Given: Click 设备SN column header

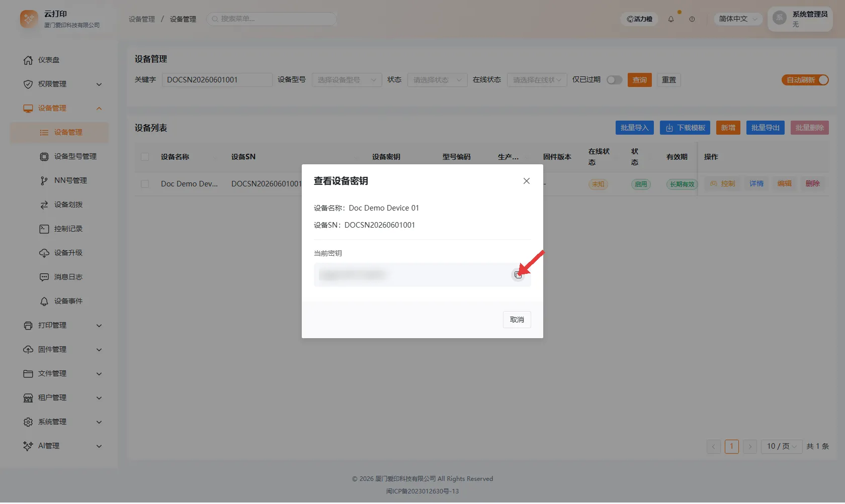Looking at the screenshot, I should (x=243, y=157).
